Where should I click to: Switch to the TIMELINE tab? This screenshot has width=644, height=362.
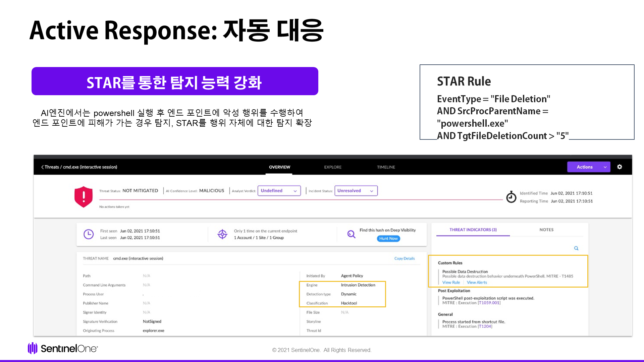tap(386, 167)
